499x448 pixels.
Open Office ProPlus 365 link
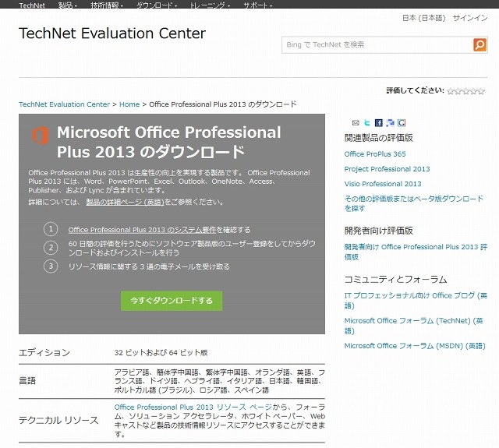tap(375, 154)
